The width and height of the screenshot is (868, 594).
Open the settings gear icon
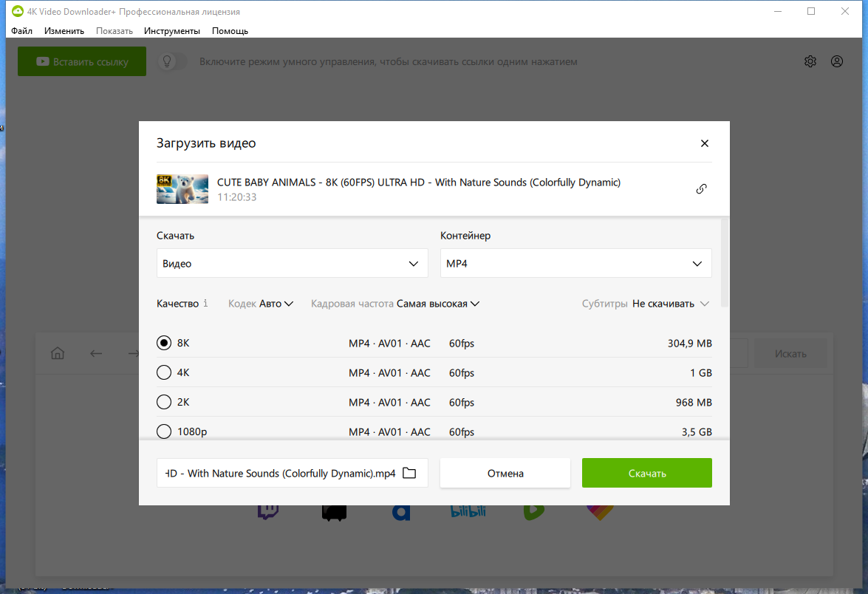[810, 61]
